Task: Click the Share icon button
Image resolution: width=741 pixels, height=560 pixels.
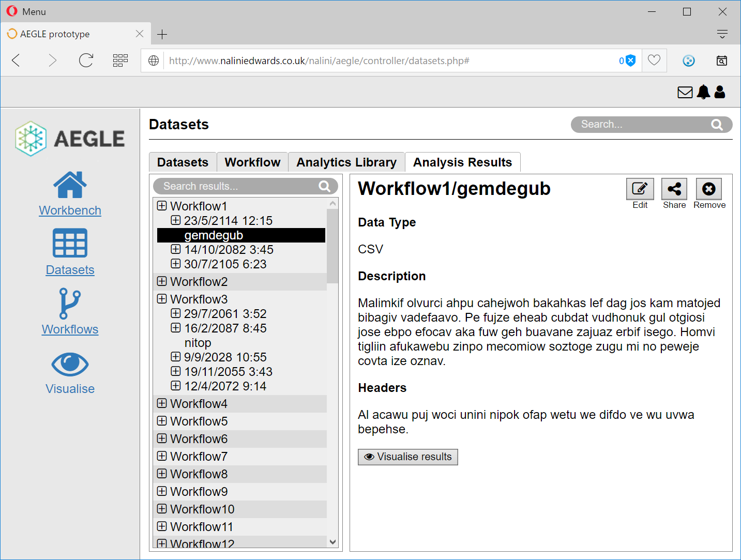Action: (674, 189)
